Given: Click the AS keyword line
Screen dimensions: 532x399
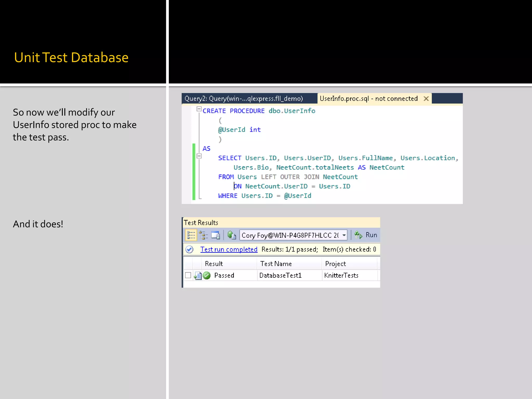Looking at the screenshot, I should pyautogui.click(x=207, y=149).
